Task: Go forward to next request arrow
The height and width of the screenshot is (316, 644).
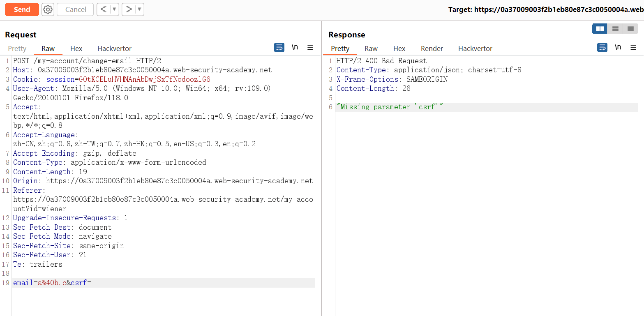Action: [129, 9]
